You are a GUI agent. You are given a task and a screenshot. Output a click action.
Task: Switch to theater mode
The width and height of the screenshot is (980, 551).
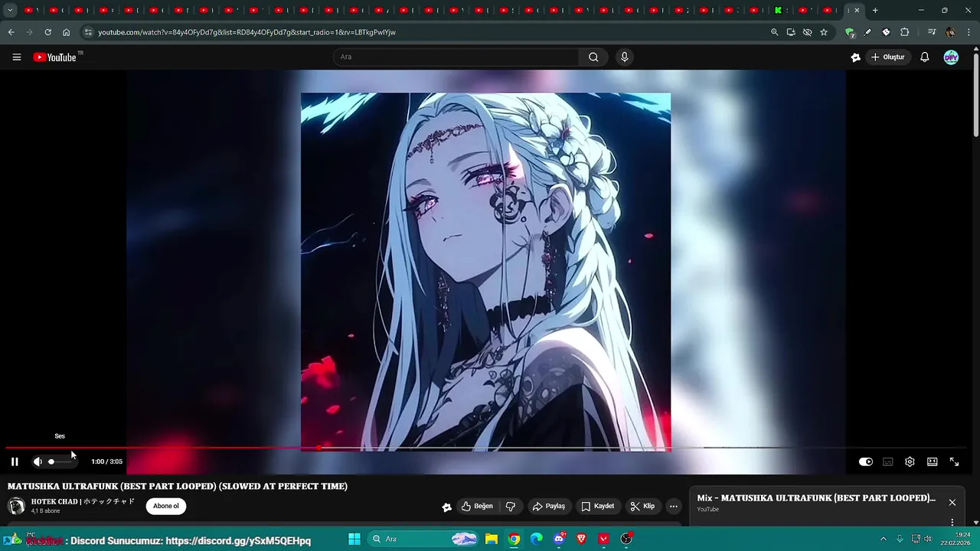coord(932,461)
